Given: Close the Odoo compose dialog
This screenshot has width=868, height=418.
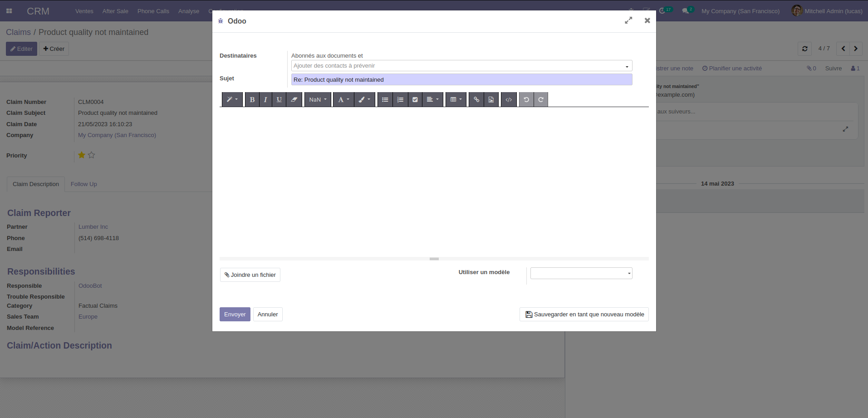Looking at the screenshot, I should coord(647,20).
